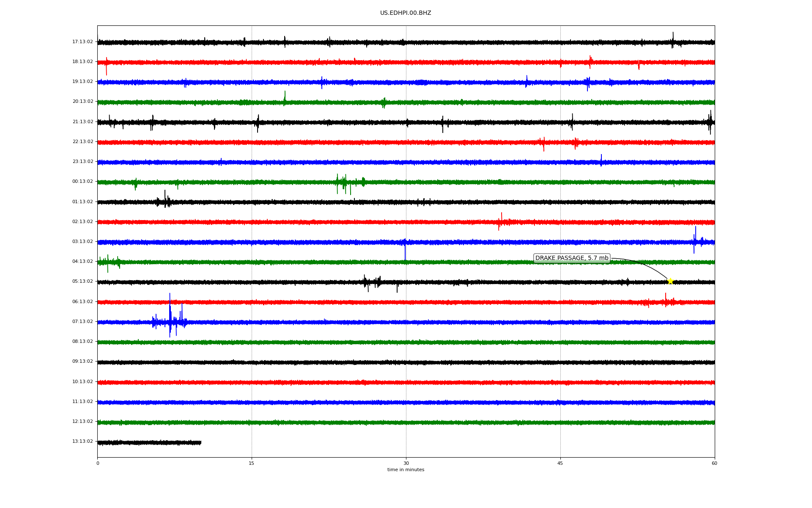Click the 11:13:02 time label
812x508 pixels.
pos(82,402)
